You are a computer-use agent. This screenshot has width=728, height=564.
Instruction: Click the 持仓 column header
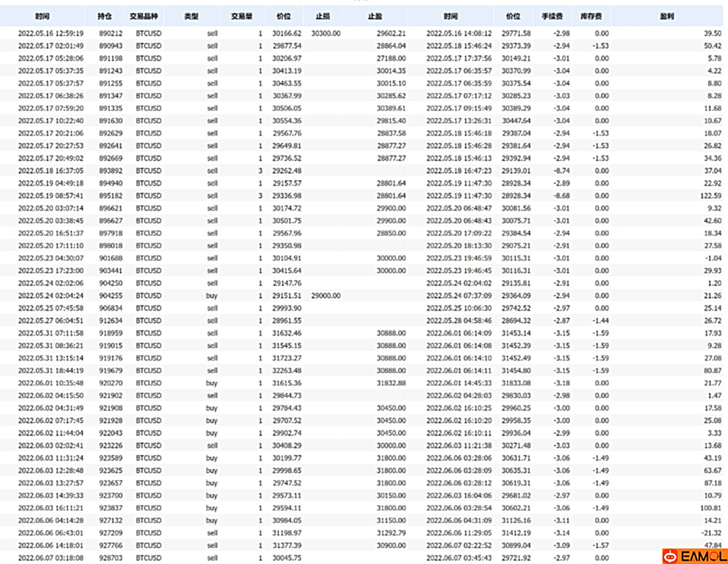pyautogui.click(x=104, y=17)
